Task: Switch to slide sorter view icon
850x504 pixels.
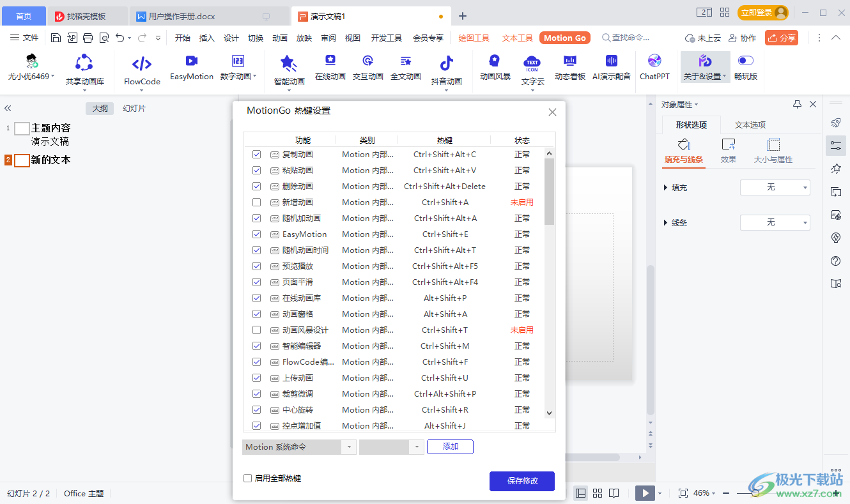Action: point(598,493)
